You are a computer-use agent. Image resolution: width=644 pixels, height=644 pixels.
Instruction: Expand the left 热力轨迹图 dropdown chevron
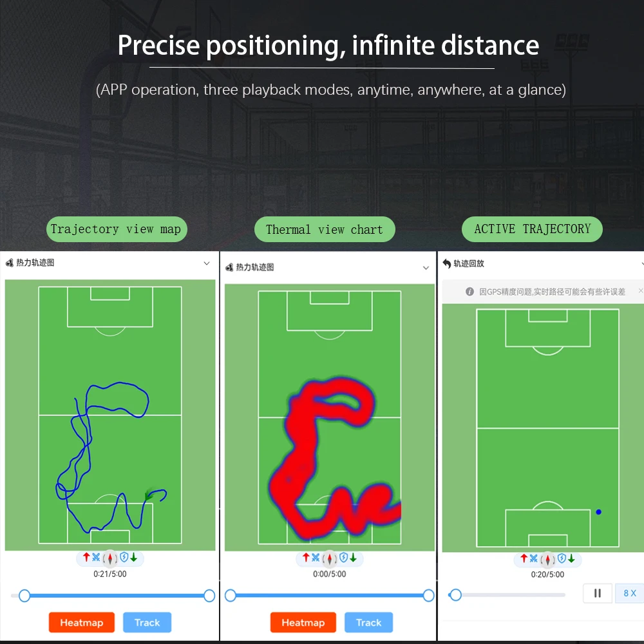[x=207, y=263]
